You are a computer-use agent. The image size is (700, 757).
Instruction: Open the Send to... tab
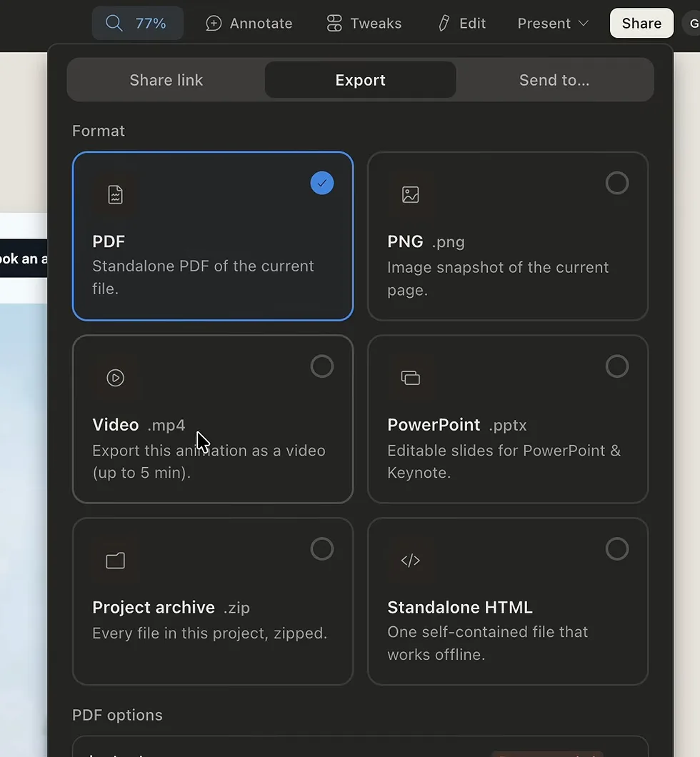554,80
